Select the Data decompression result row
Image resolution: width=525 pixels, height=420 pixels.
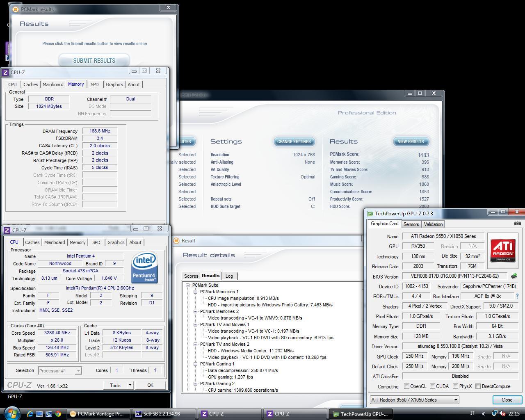point(243,370)
